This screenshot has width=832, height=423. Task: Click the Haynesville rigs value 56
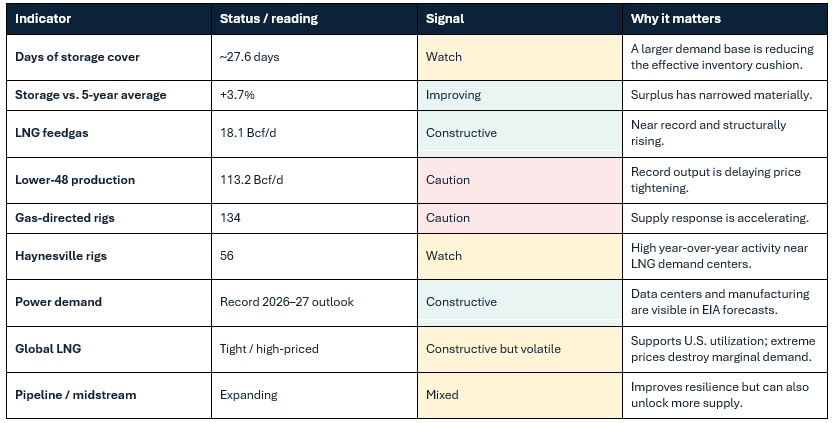pos(314,256)
